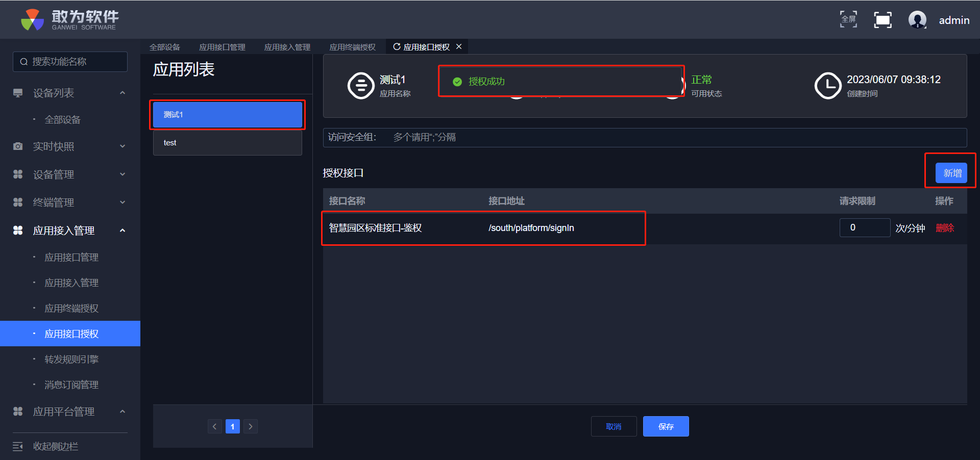Screen dimensions: 980x460
Task: Click the fullscreen 全屏 icon
Action: tap(848, 19)
